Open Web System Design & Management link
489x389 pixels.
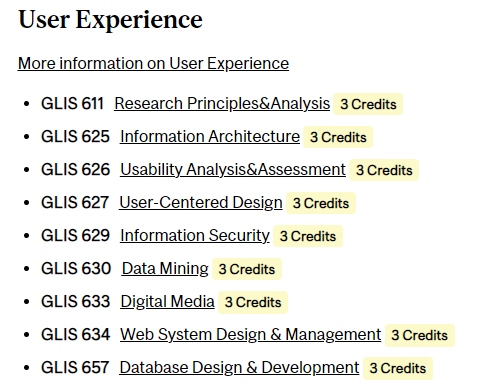251,335
